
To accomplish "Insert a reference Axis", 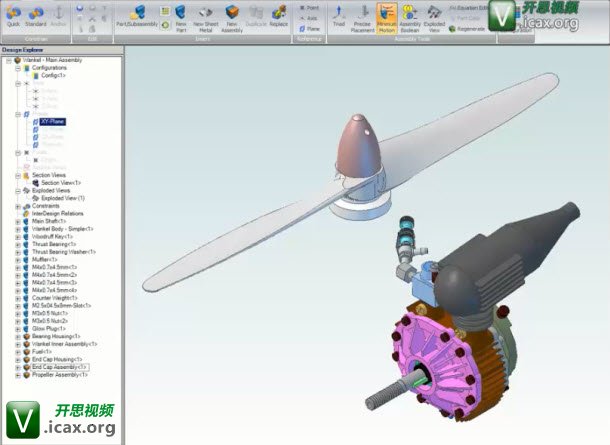I will (x=309, y=18).
